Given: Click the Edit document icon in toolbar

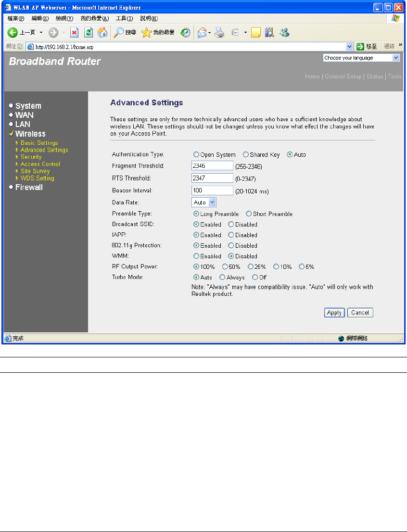Looking at the screenshot, I should (x=235, y=33).
